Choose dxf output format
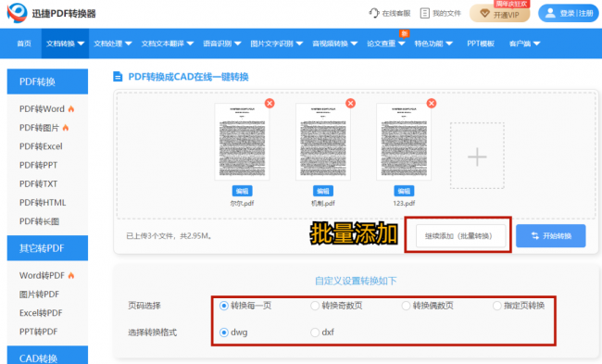Screen dimensions: 602x364 click(315, 333)
